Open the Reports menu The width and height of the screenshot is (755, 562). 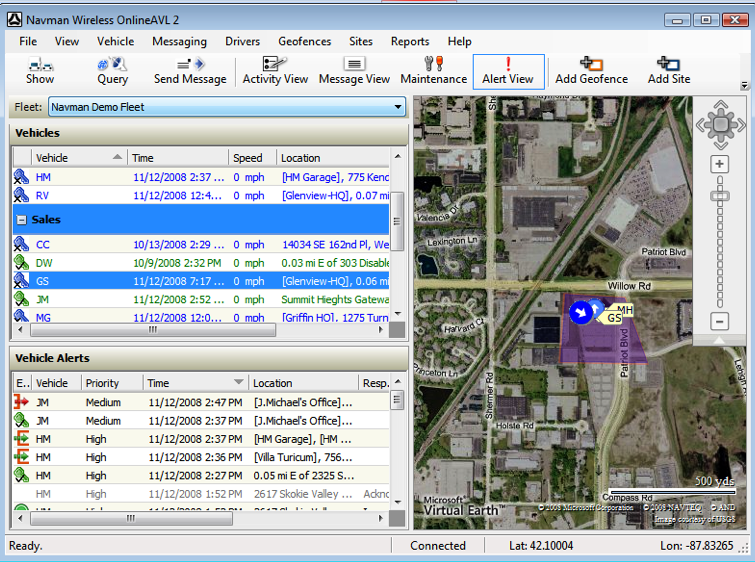(410, 41)
